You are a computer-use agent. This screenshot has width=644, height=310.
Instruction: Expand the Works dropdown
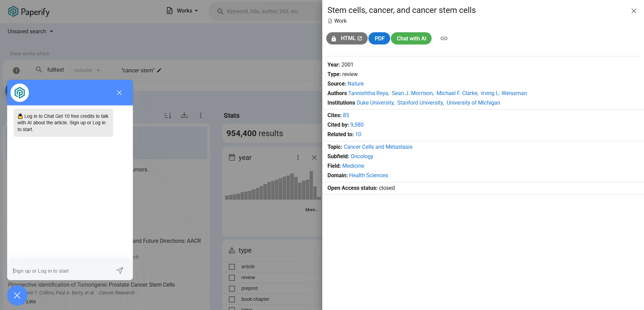point(182,11)
